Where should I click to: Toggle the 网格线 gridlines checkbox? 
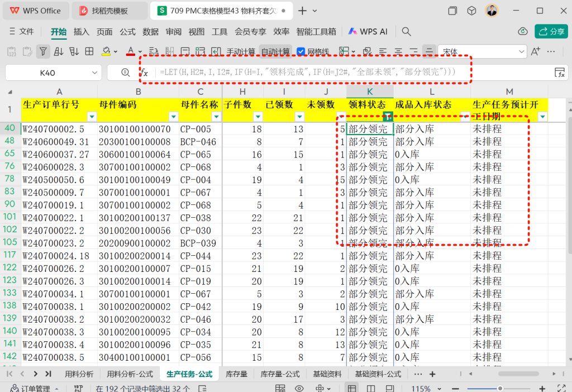click(x=301, y=52)
